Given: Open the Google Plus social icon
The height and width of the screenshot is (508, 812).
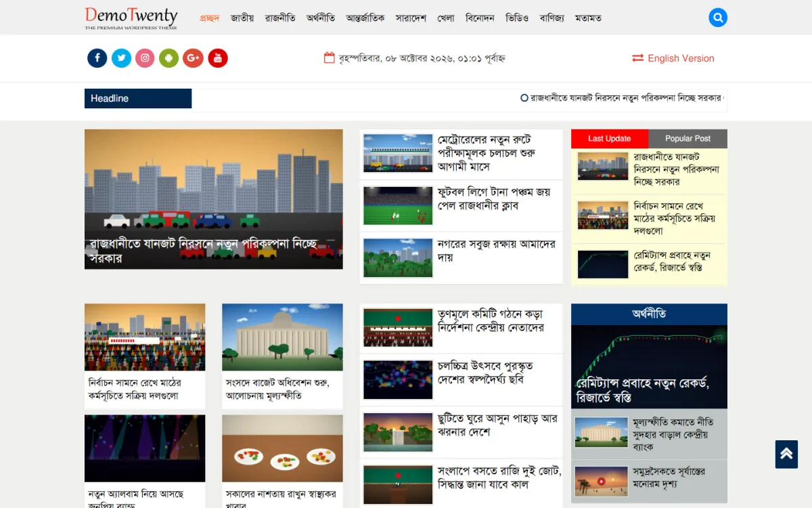Looking at the screenshot, I should point(193,58).
